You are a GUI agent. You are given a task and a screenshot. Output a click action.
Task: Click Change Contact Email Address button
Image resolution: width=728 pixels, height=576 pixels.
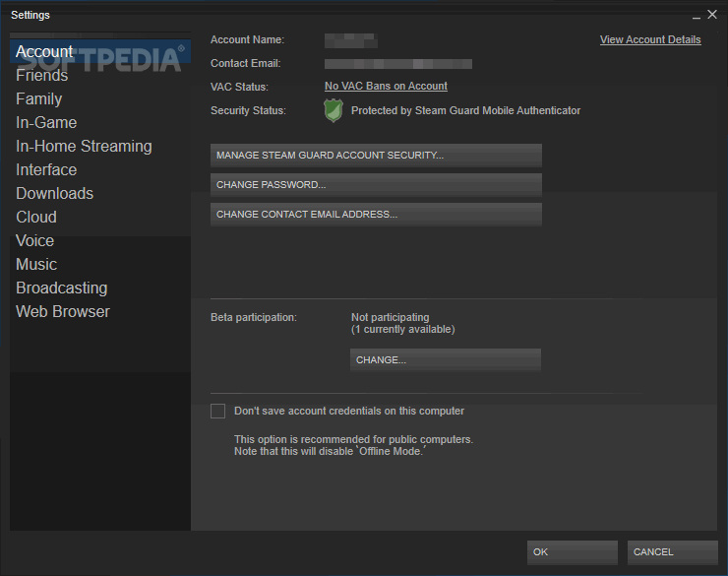click(x=376, y=215)
